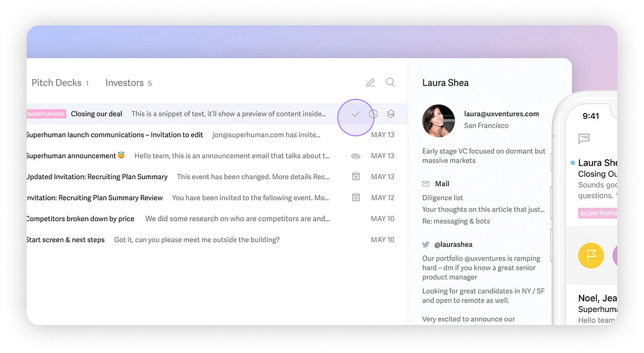This screenshot has width=644, height=353.
Task: Click jon@superhuman.com has invite snippet
Action: pyautogui.click(x=266, y=135)
